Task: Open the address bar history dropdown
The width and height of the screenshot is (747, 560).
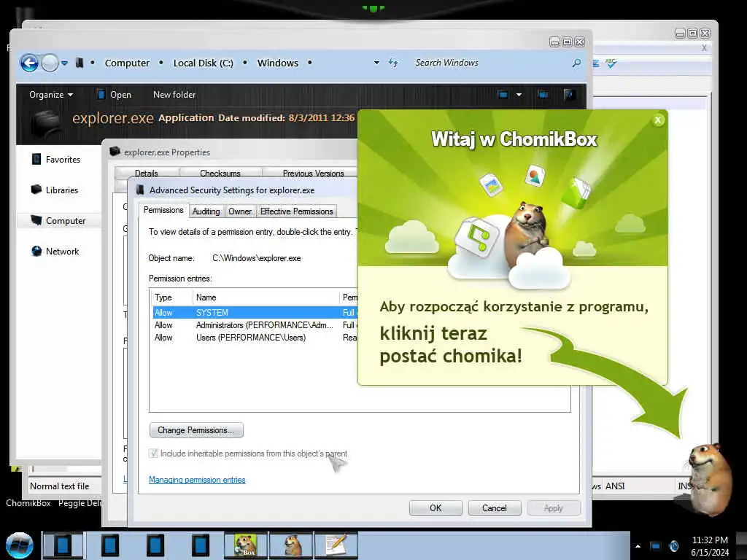Action: click(376, 63)
